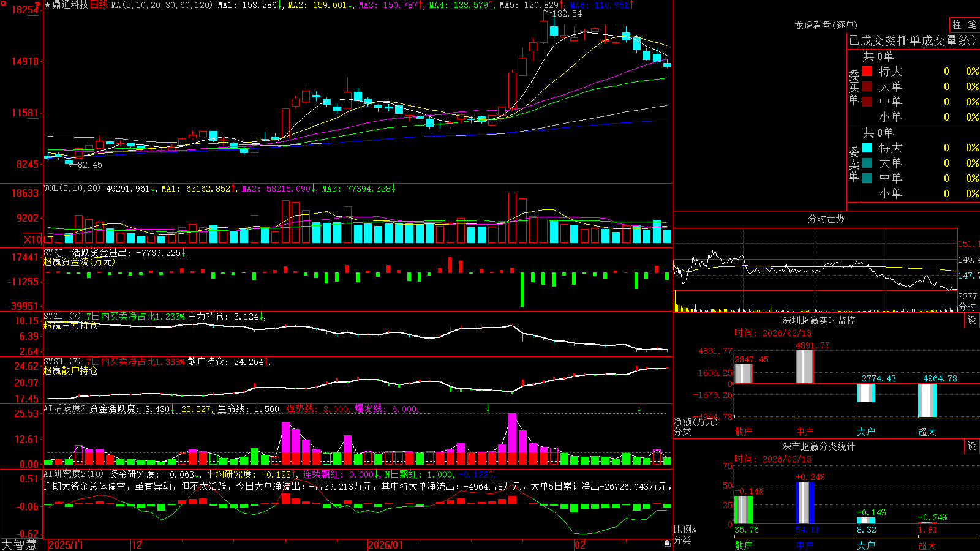
Task: Click the red question mark help icon
Action: (x=38, y=4)
